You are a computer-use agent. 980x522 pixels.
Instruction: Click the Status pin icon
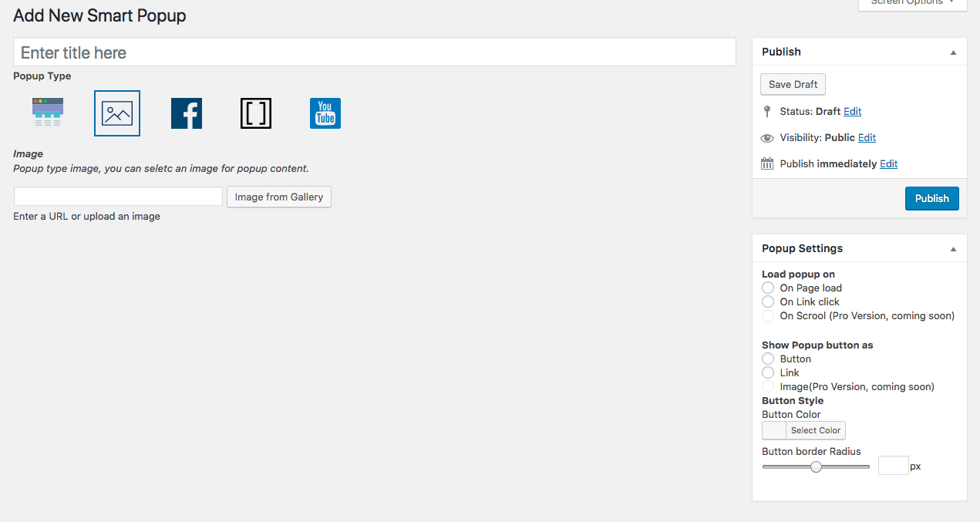click(x=767, y=112)
